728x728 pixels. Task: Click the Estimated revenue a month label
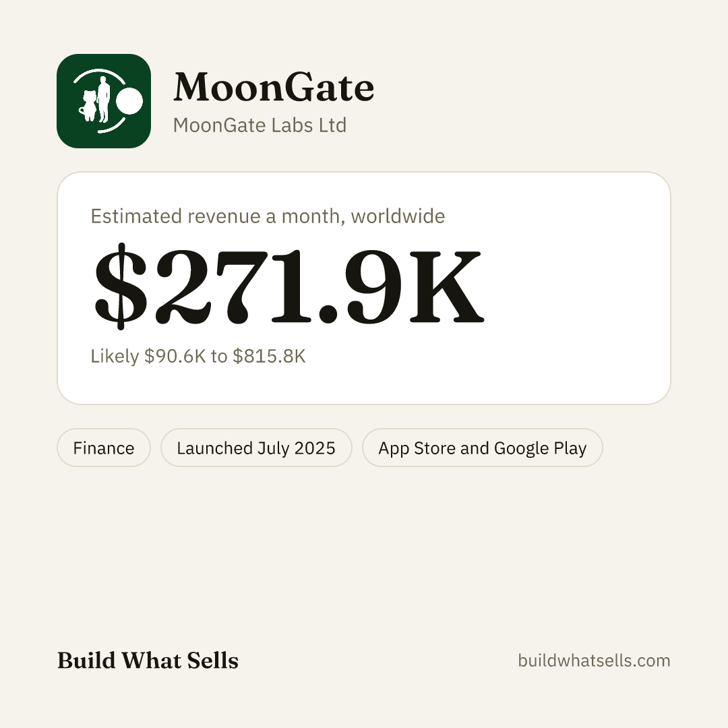[x=217, y=216]
